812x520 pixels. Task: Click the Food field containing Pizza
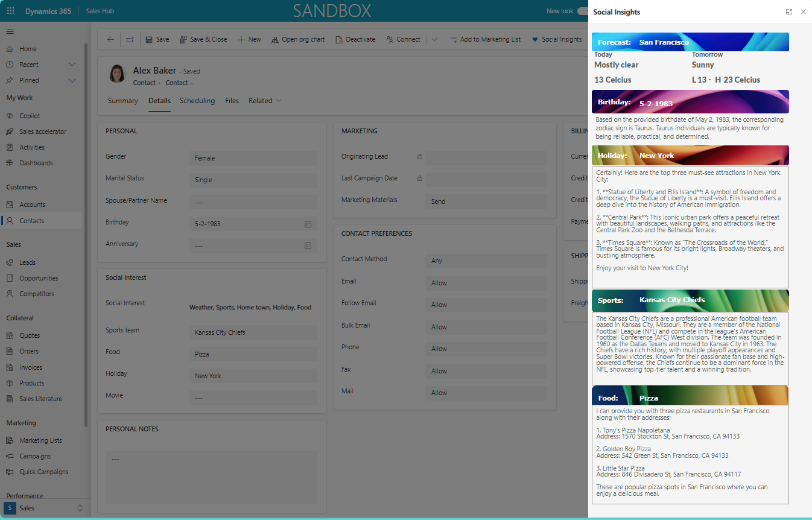click(x=253, y=354)
